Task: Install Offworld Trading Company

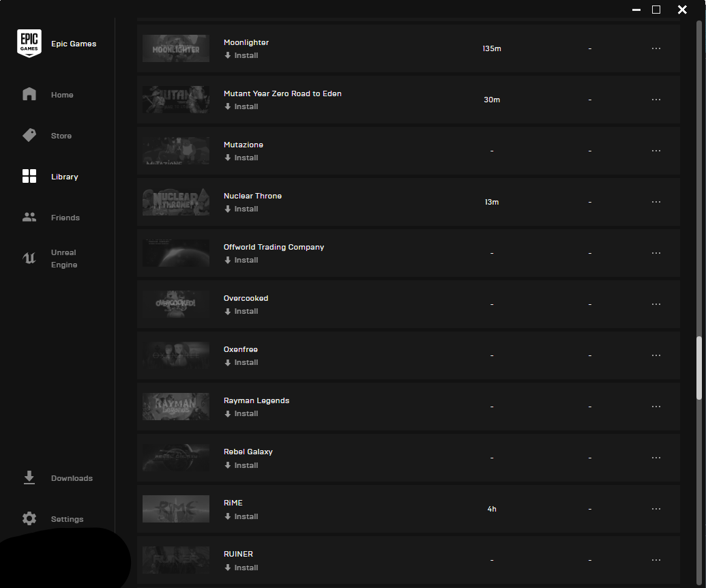Action: [x=241, y=260]
